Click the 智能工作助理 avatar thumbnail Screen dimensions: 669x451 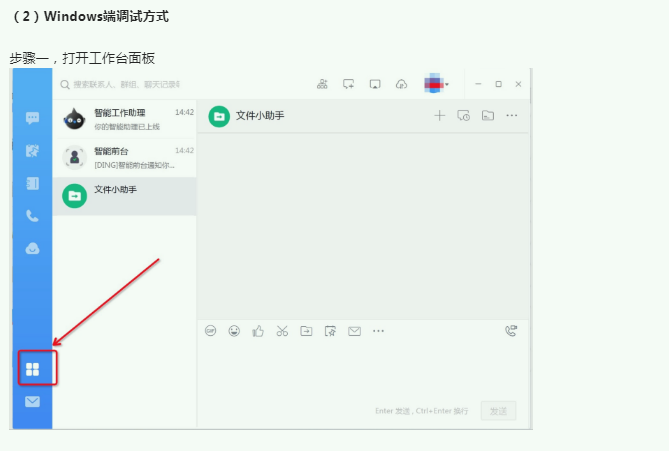click(x=74, y=119)
